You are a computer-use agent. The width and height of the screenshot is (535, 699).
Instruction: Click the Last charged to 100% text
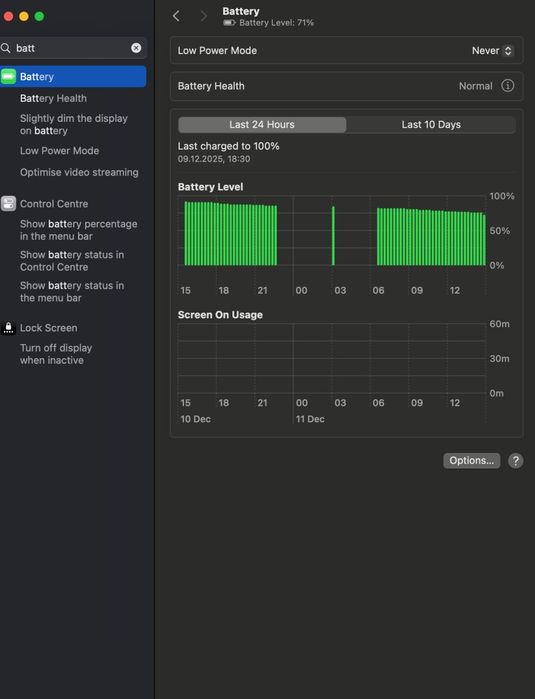coord(228,146)
